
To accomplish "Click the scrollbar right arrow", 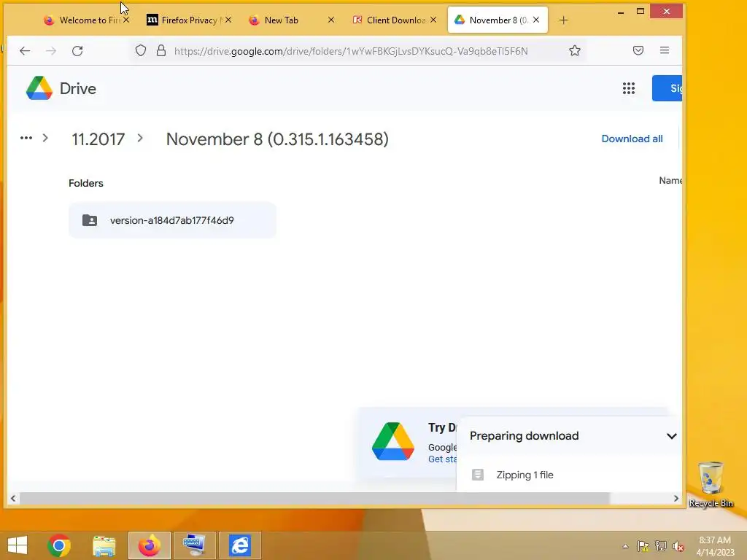I will (x=676, y=498).
